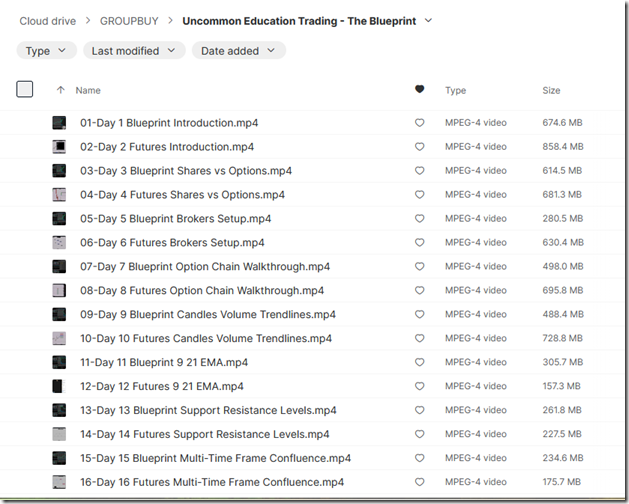Click video icon of 06-Day 6 Futures Brokers Setup

tap(59, 242)
